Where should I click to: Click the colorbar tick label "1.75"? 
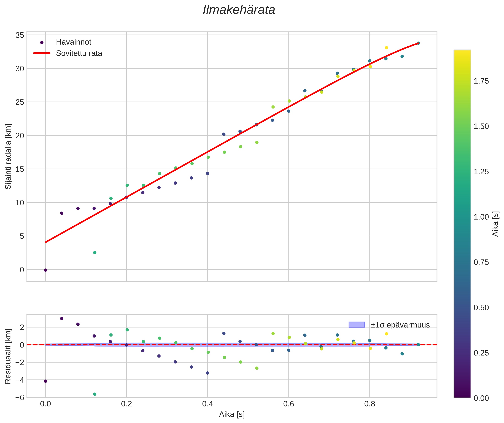pyautogui.click(x=481, y=81)
